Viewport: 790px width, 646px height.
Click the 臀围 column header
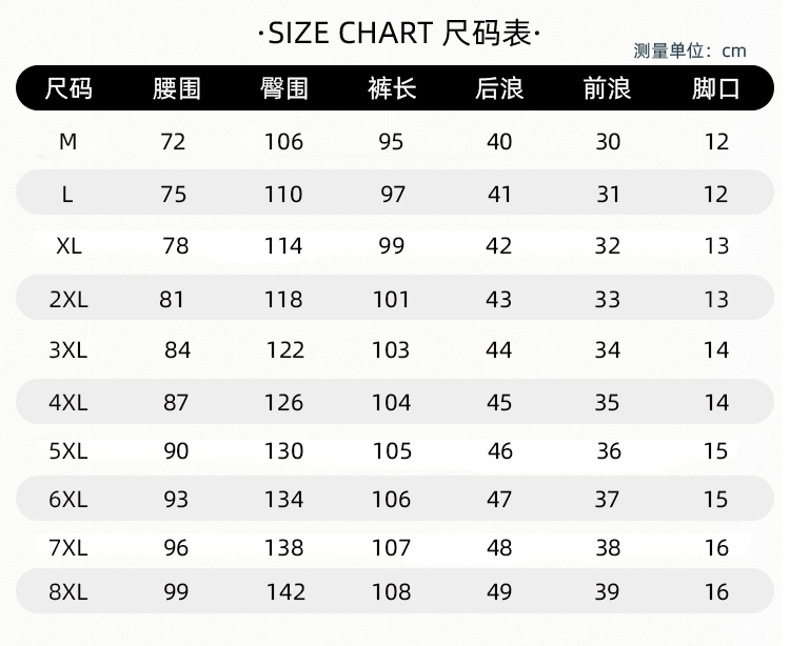click(x=284, y=89)
